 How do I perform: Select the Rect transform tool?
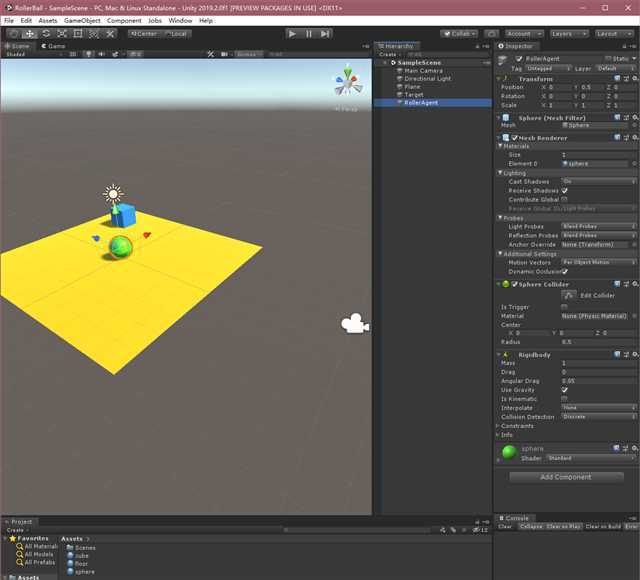(78, 34)
